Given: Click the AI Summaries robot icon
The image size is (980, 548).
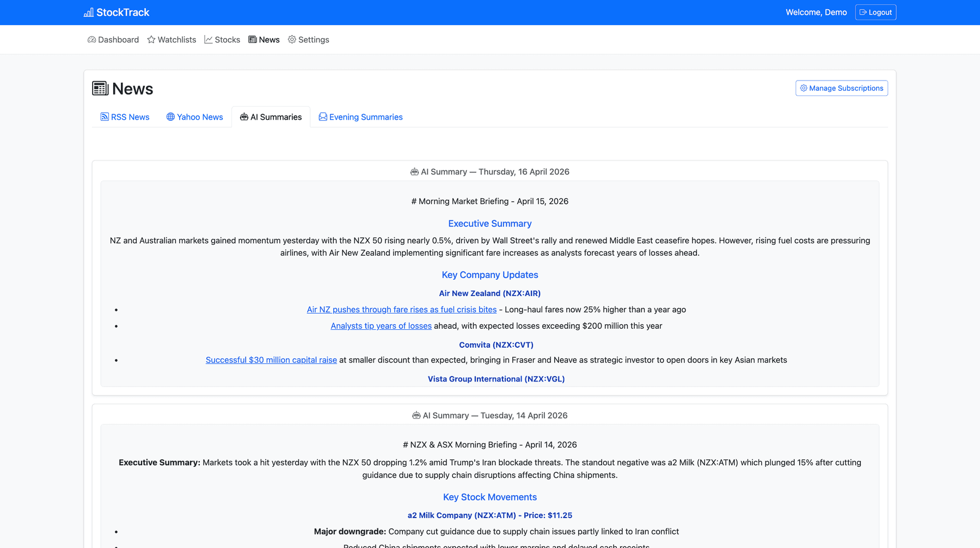Looking at the screenshot, I should [244, 117].
